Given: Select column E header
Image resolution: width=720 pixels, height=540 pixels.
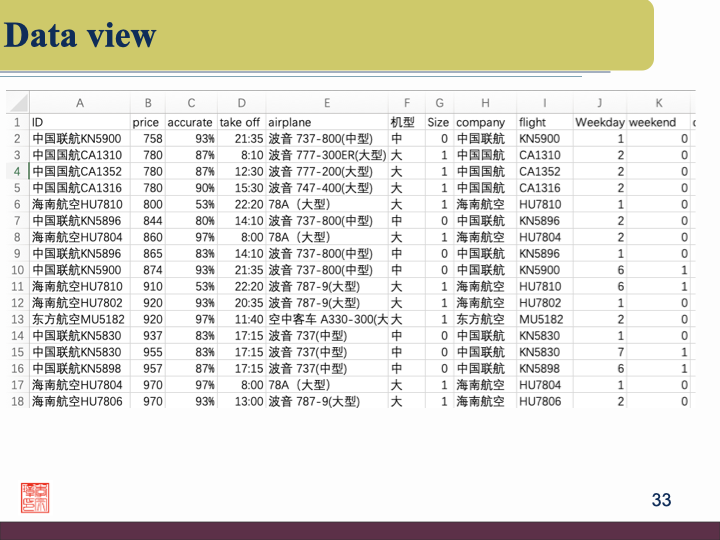Looking at the screenshot, I should coord(327,103).
